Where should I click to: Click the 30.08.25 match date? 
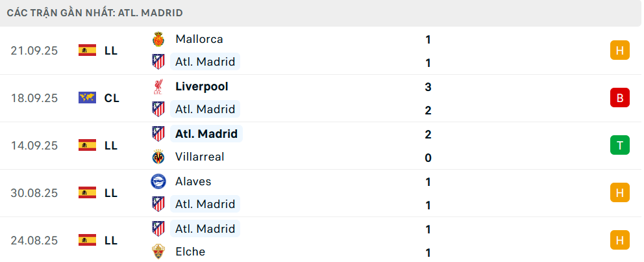34,193
